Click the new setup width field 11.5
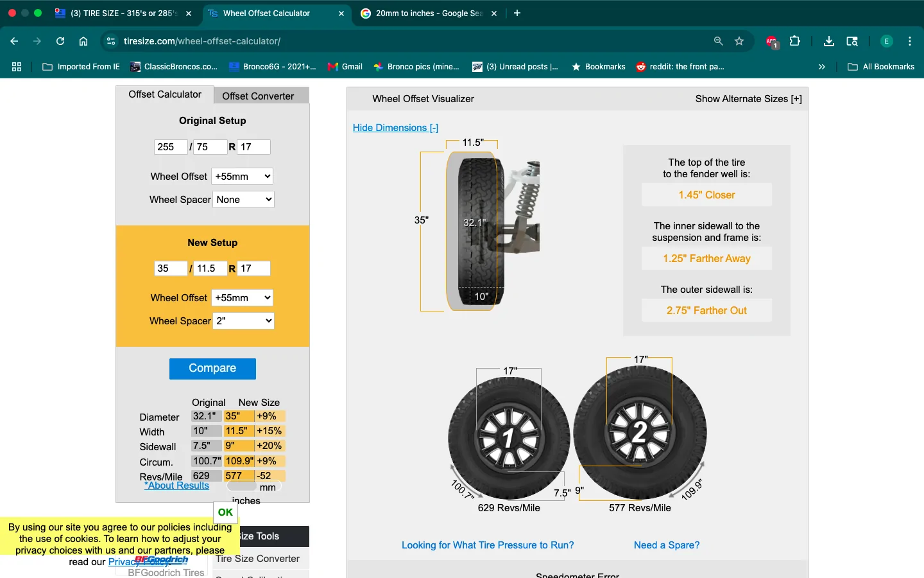 point(210,268)
